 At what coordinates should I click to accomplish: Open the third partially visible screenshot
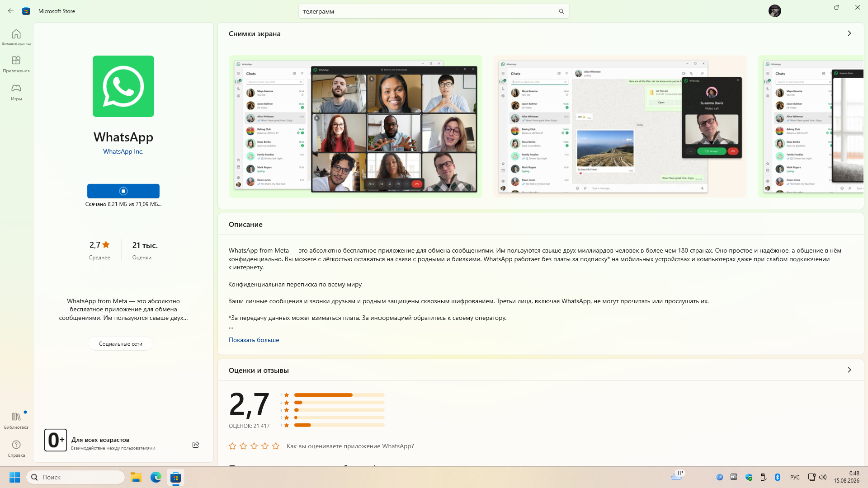[x=811, y=127]
